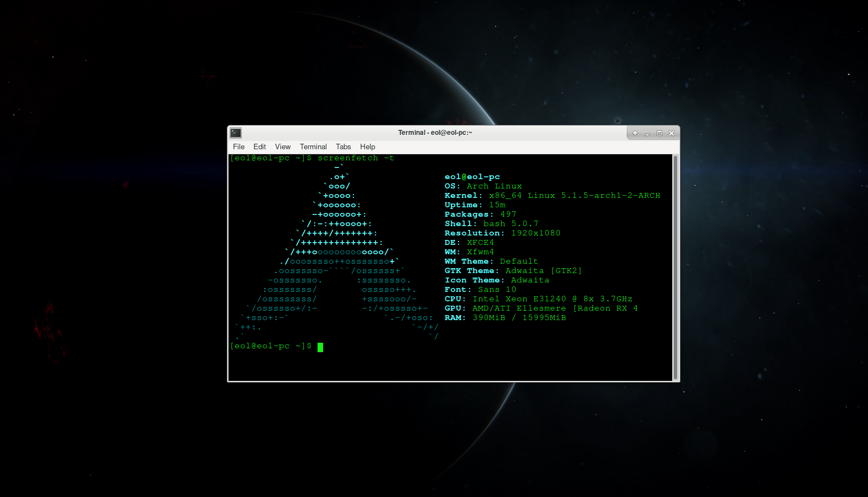Click the title bar text 'Terminal - eol@eol-pc:~'
Image resolution: width=868 pixels, height=497 pixels.
click(435, 133)
